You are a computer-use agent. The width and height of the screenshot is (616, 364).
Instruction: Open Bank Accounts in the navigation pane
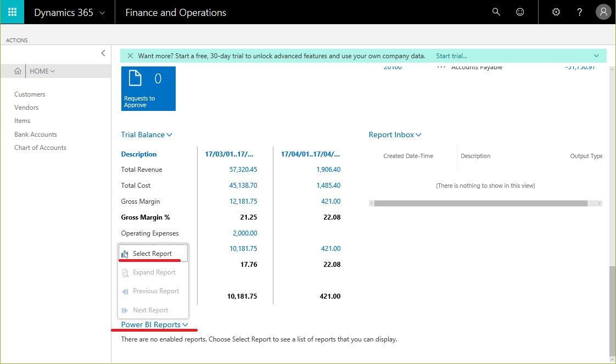point(36,135)
